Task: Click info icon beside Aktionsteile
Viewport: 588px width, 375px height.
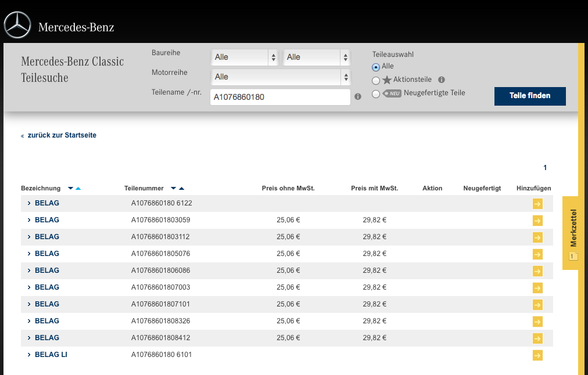Action: (441, 80)
